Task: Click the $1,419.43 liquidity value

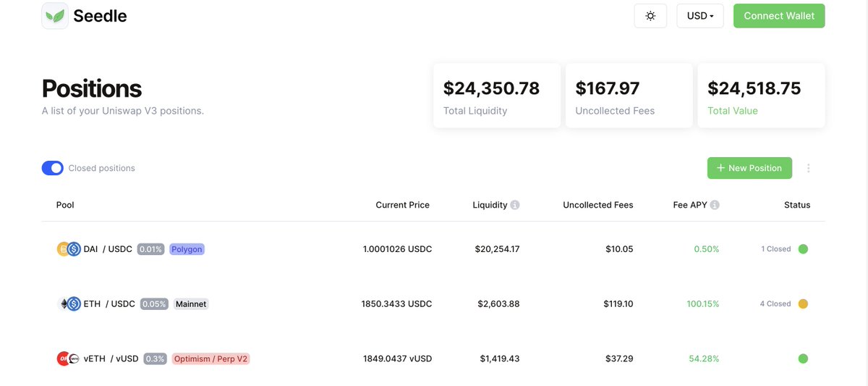Action: (499, 358)
